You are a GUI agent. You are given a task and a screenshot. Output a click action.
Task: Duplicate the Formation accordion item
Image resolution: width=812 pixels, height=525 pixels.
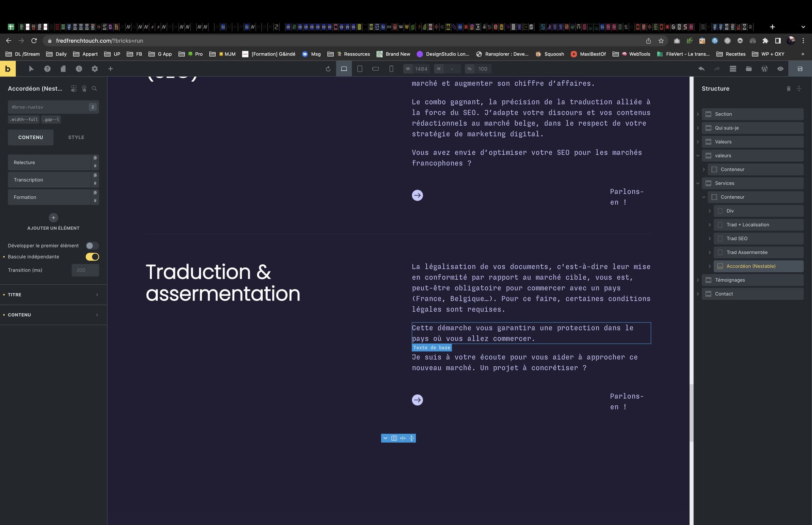(x=95, y=193)
